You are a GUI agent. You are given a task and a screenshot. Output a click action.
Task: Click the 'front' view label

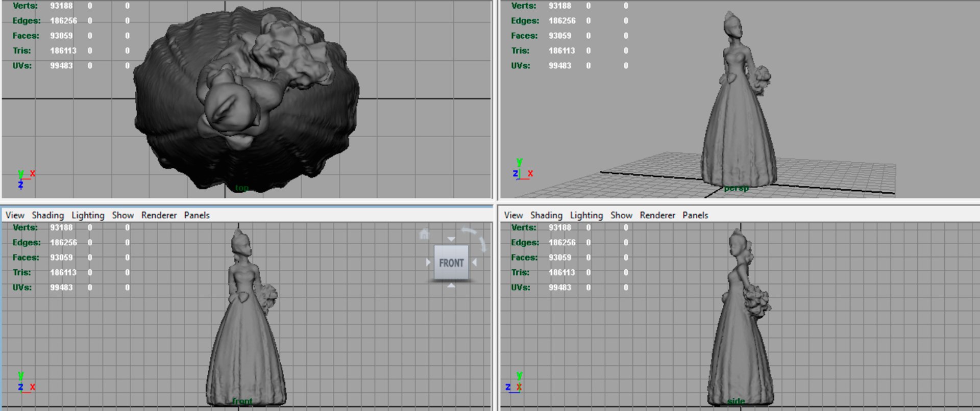click(x=242, y=401)
